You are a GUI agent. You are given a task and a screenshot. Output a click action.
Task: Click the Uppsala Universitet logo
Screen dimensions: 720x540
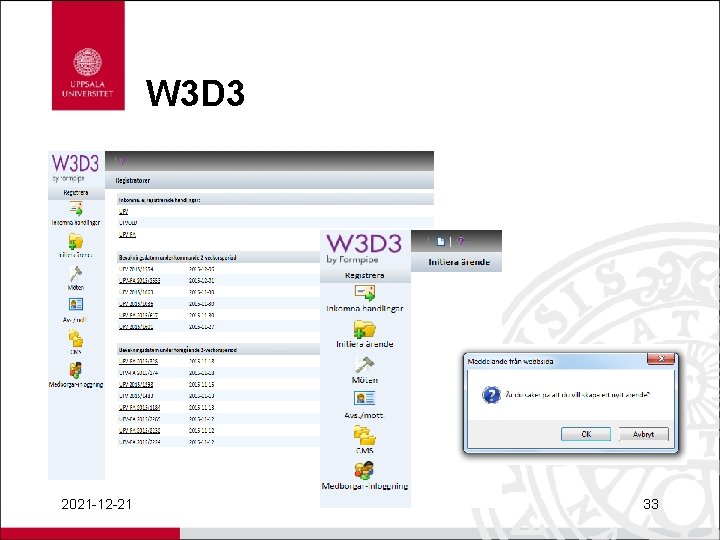point(88,56)
